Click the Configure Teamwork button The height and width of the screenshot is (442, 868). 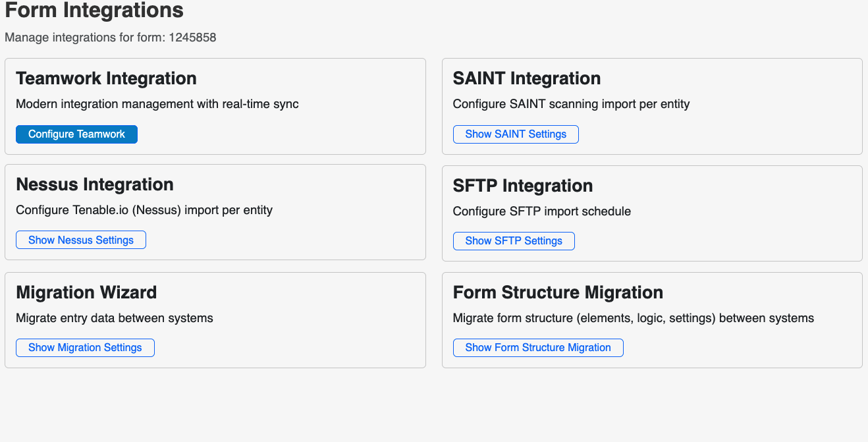pyautogui.click(x=76, y=134)
